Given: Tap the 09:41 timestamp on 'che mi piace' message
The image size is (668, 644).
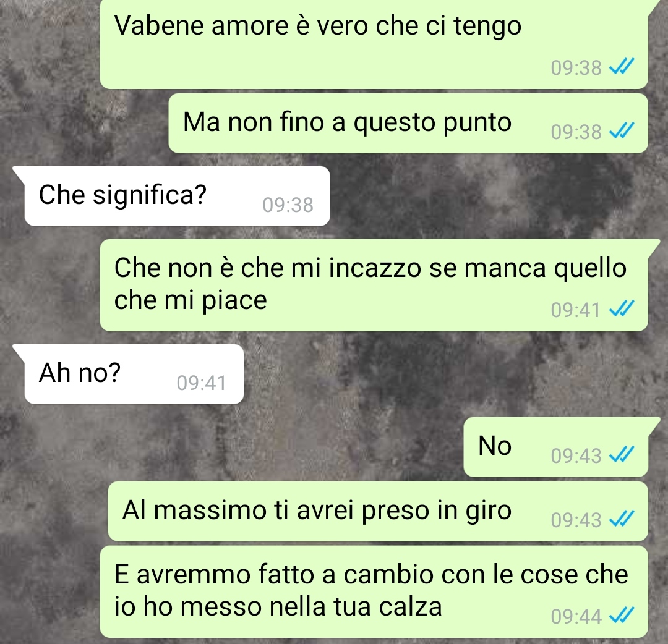Looking at the screenshot, I should [x=576, y=310].
